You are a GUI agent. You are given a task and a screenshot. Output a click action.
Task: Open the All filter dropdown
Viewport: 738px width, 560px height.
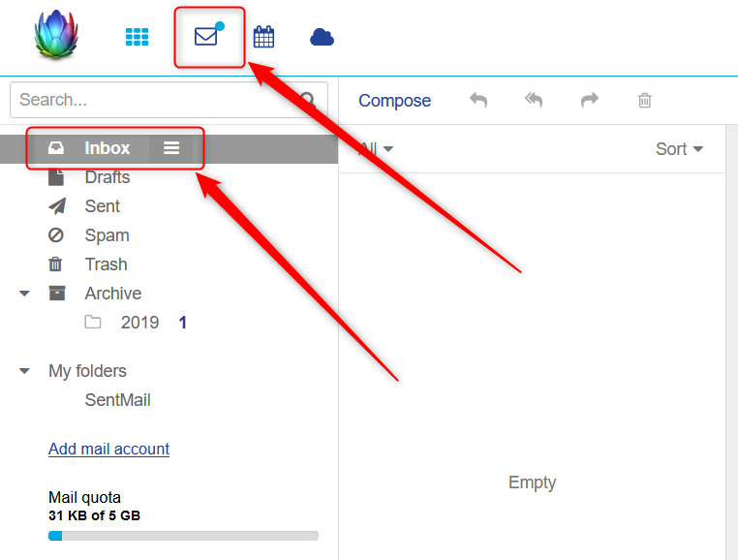coord(376,149)
